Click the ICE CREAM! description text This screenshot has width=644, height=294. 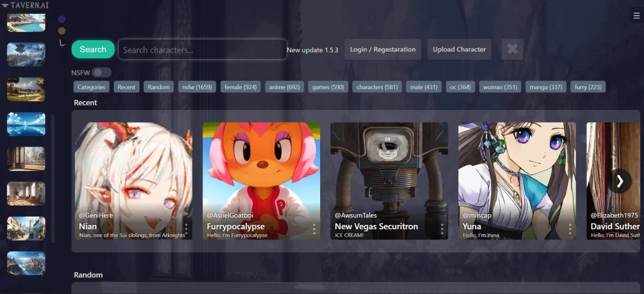click(x=348, y=236)
